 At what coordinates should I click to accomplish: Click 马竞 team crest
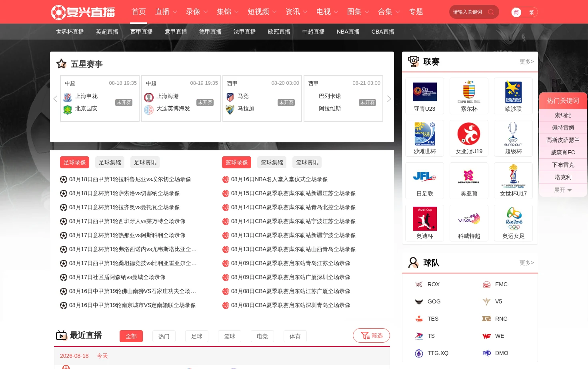click(x=230, y=98)
